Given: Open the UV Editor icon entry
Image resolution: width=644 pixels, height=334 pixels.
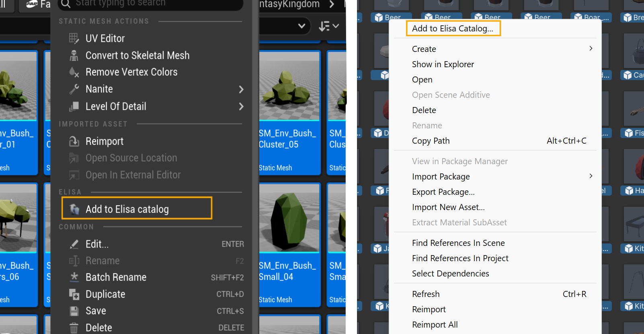Looking at the screenshot, I should (74, 38).
